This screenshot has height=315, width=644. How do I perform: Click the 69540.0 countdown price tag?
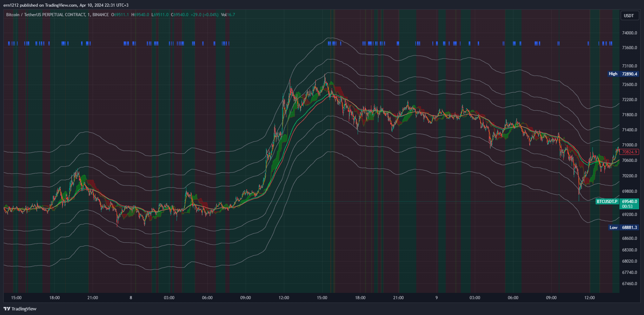pos(630,204)
